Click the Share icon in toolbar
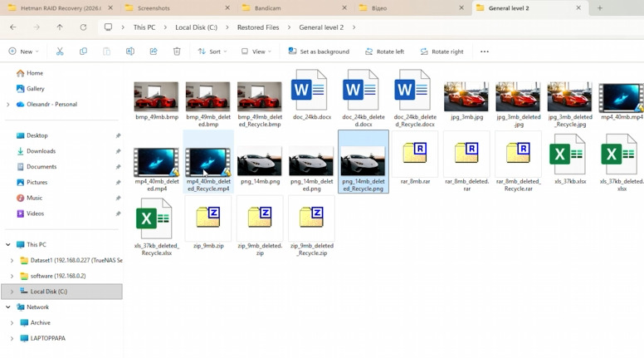 pyautogui.click(x=154, y=51)
